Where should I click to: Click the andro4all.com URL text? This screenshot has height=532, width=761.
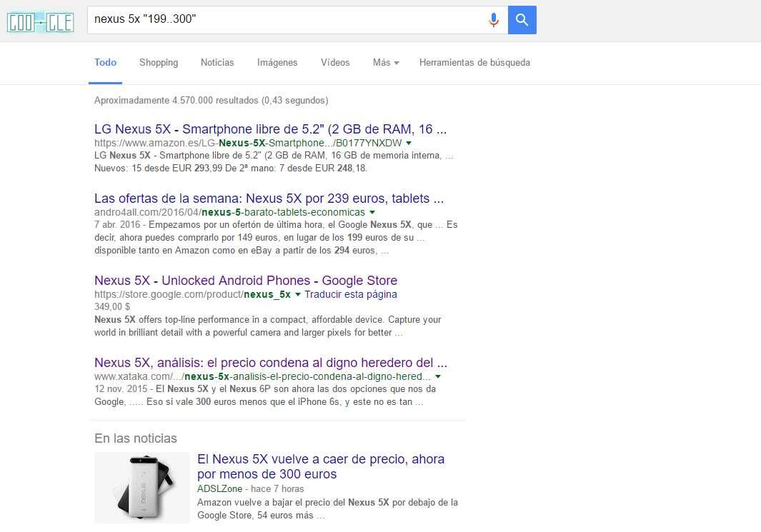coord(229,212)
